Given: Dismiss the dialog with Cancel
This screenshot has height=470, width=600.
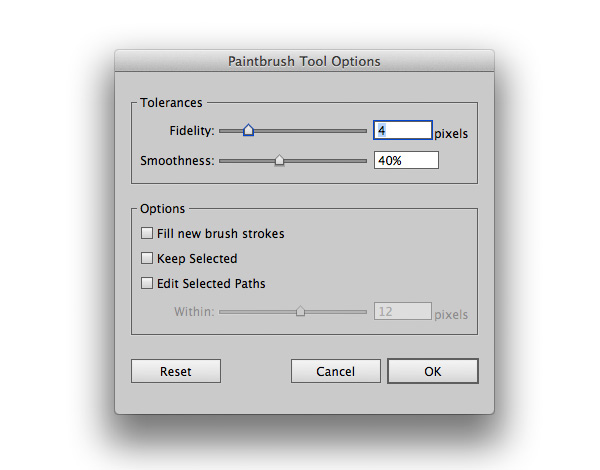Looking at the screenshot, I should 336,371.
